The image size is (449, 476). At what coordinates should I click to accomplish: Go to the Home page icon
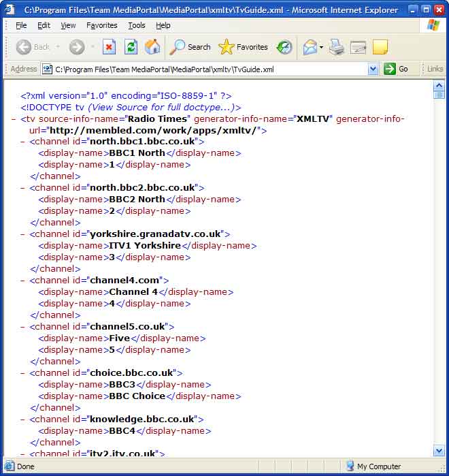tap(152, 47)
